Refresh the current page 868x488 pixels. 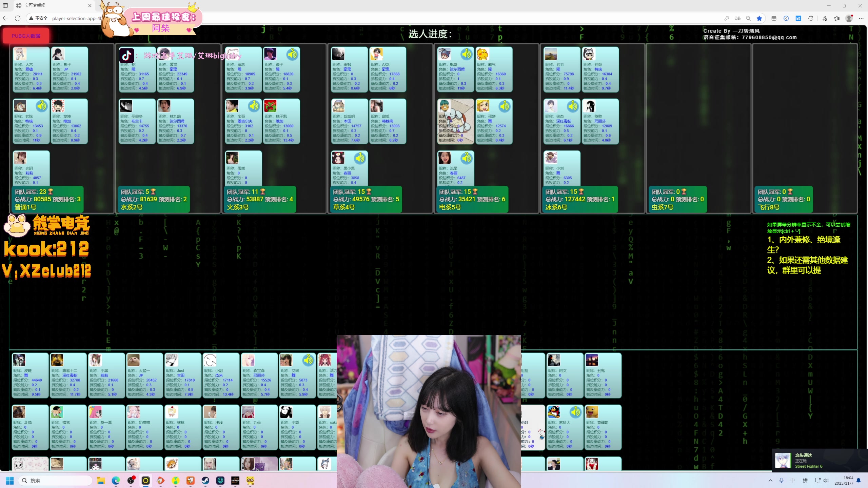point(18,18)
